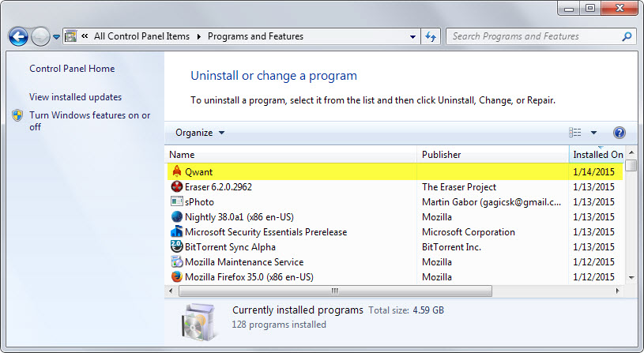This screenshot has height=353, width=644.
Task: Click the change view icon
Action: (575, 132)
